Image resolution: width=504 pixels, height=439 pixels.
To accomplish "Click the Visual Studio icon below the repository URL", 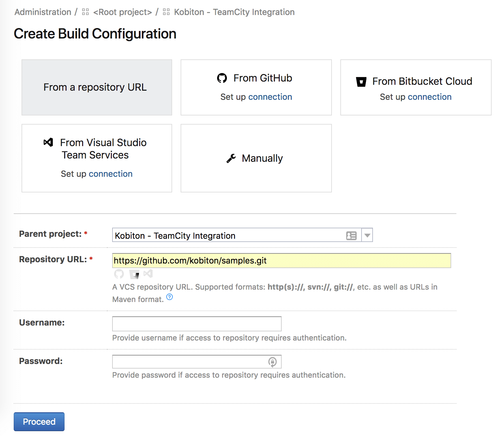I will (x=148, y=274).
